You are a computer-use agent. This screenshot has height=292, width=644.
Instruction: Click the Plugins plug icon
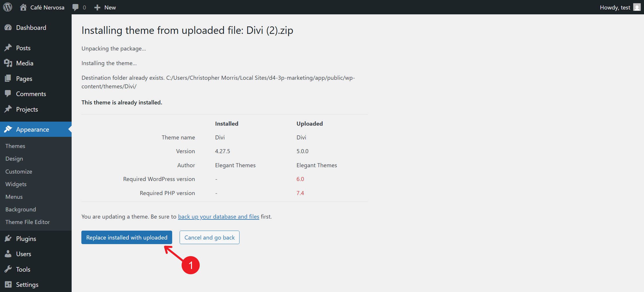[x=8, y=238]
